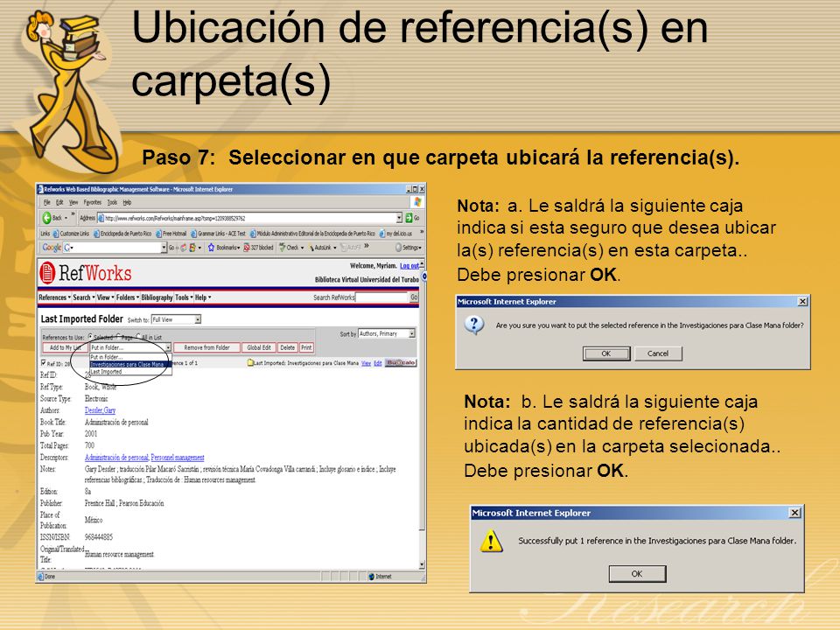Select the Page radio button
This screenshot has height=630, width=840.
[118, 336]
